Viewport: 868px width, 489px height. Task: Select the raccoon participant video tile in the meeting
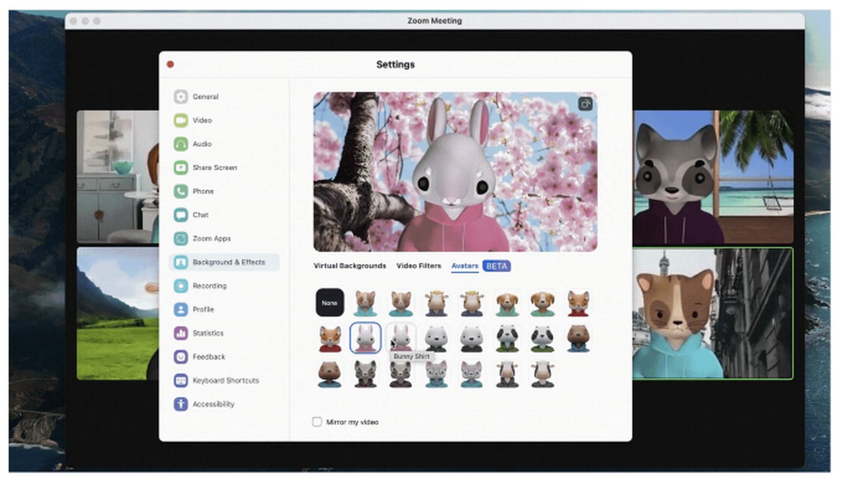point(713,177)
